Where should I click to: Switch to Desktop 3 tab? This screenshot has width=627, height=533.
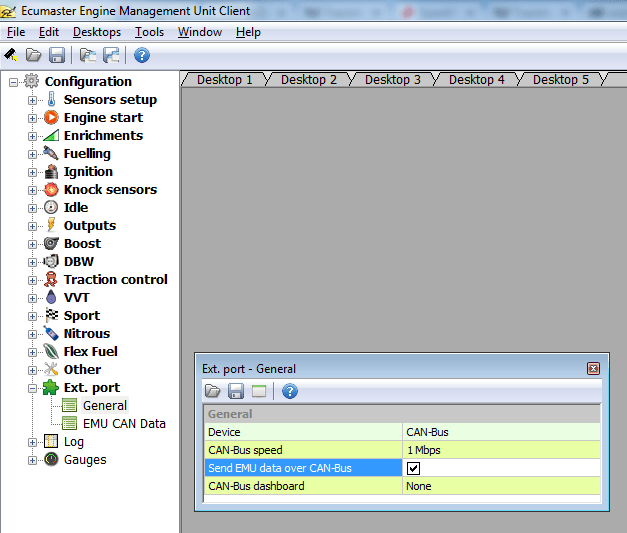click(x=393, y=80)
